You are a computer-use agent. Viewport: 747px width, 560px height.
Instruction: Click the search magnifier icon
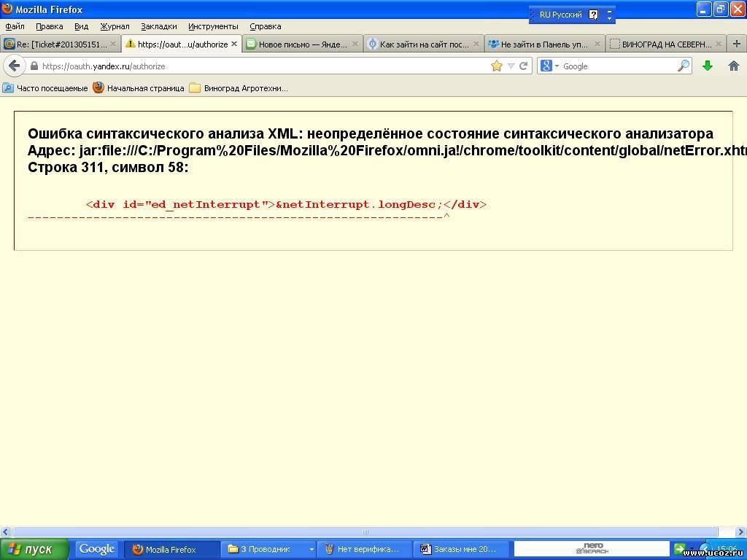683,66
